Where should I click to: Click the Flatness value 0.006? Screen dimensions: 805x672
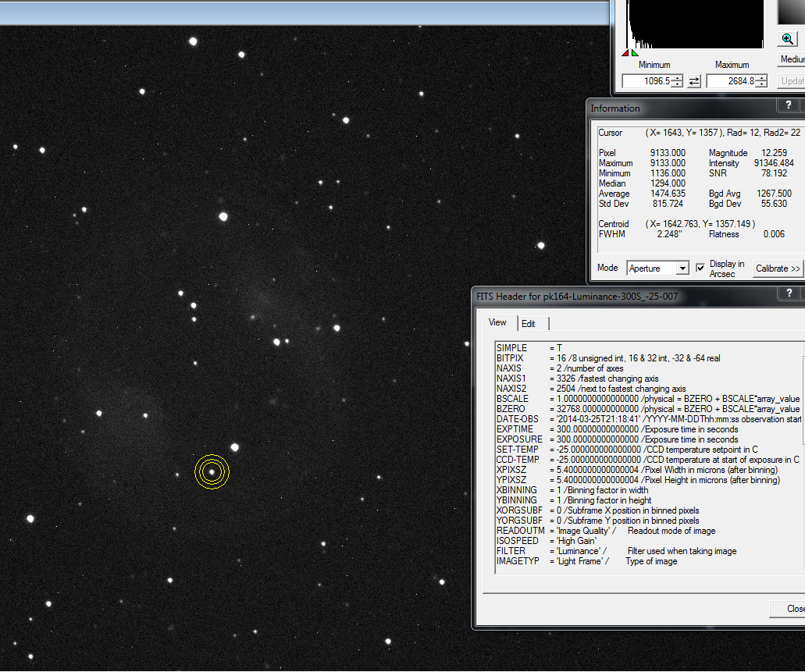click(x=774, y=234)
